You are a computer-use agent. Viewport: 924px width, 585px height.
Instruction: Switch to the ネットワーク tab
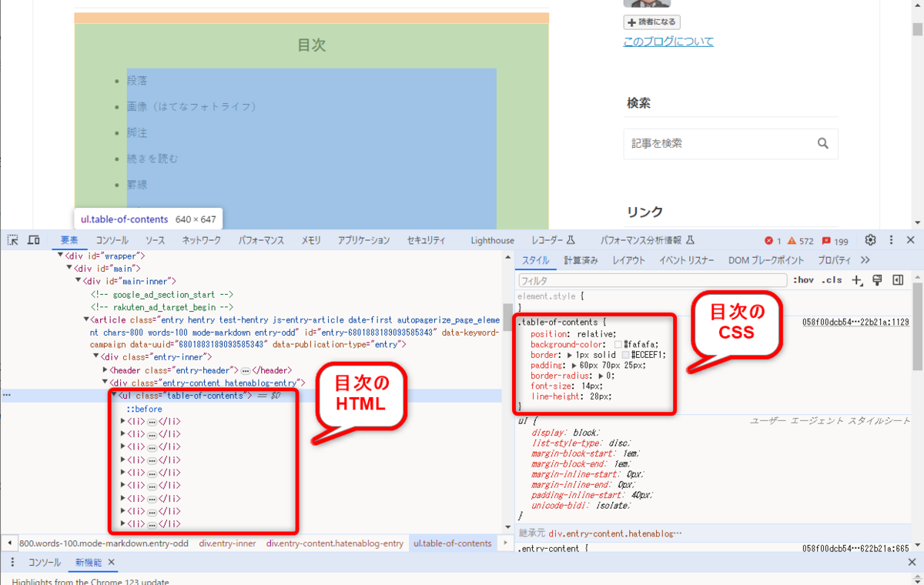pyautogui.click(x=202, y=240)
